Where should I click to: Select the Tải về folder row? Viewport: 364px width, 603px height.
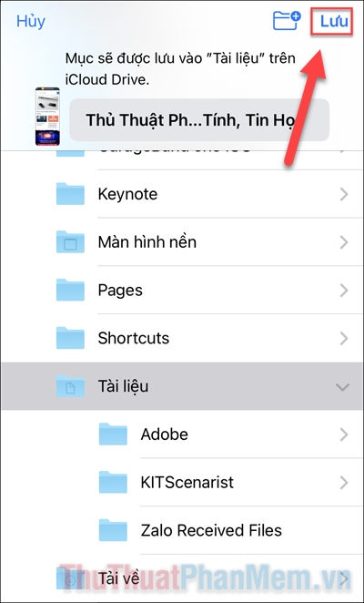(182, 578)
